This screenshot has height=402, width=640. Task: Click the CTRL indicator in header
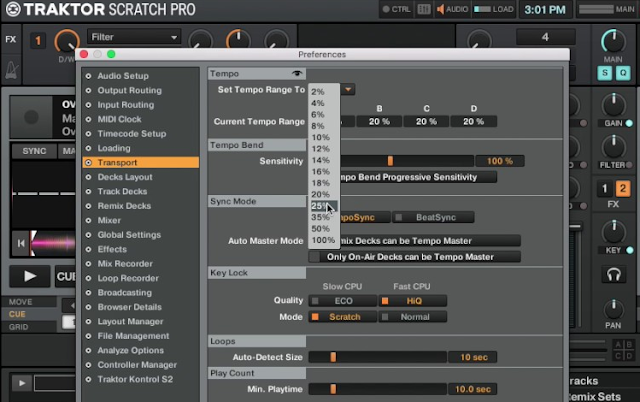[x=396, y=9]
